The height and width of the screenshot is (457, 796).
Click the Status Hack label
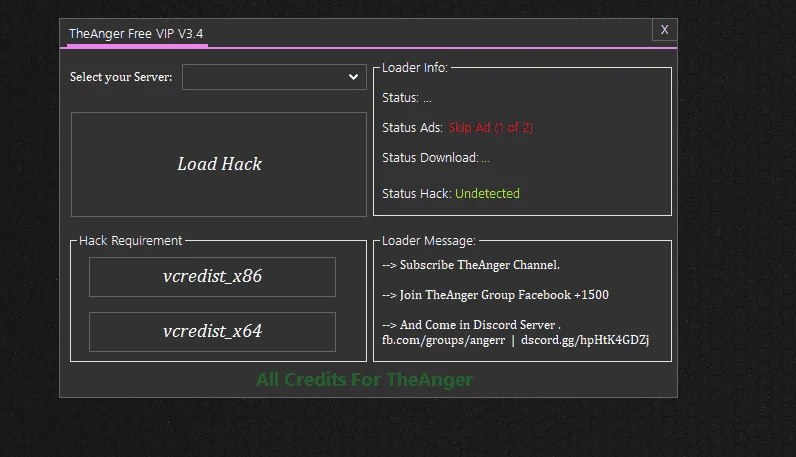(x=417, y=193)
